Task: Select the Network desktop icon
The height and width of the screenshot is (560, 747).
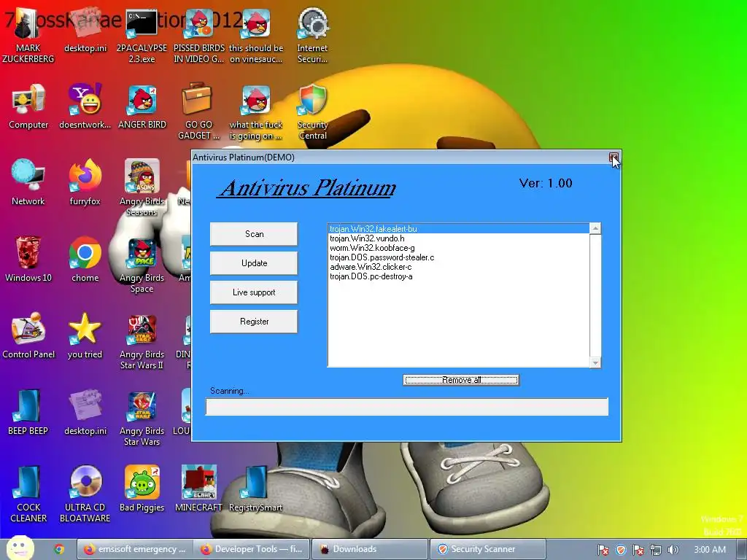Action: click(28, 183)
